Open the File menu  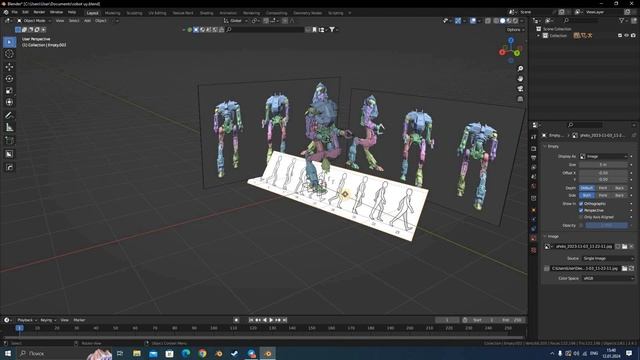point(15,12)
